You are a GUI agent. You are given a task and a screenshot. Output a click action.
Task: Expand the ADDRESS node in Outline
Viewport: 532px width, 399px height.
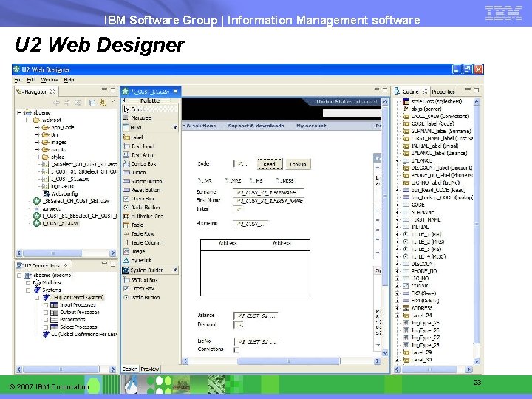(x=398, y=308)
